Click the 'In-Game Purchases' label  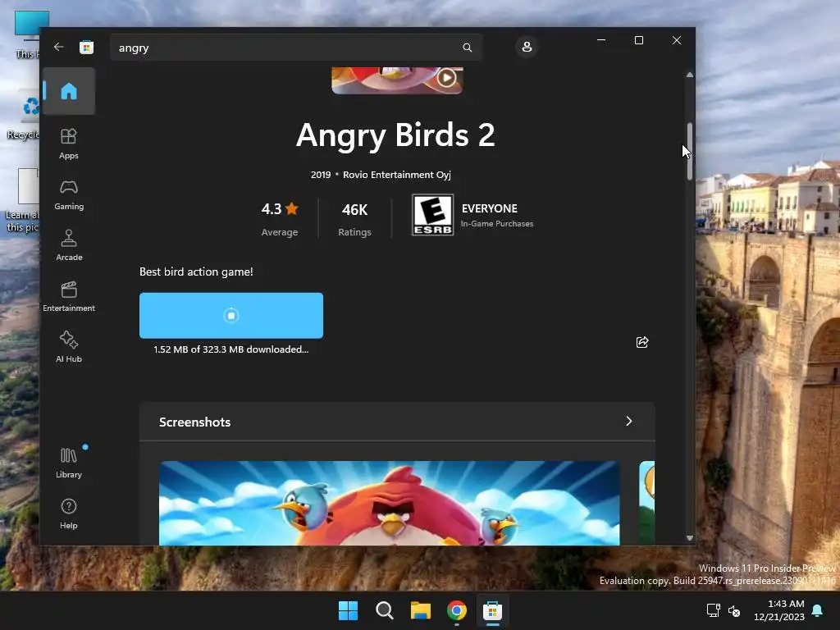pos(497,224)
